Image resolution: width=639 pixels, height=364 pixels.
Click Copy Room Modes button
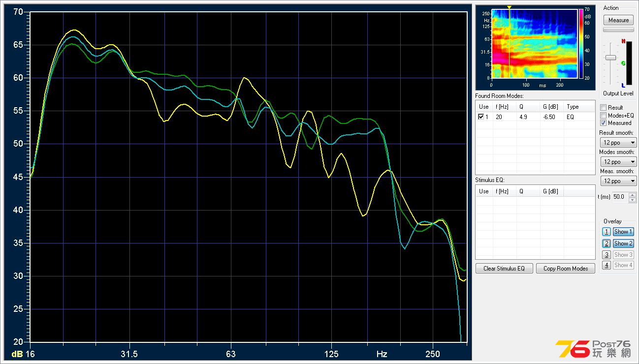pyautogui.click(x=566, y=269)
